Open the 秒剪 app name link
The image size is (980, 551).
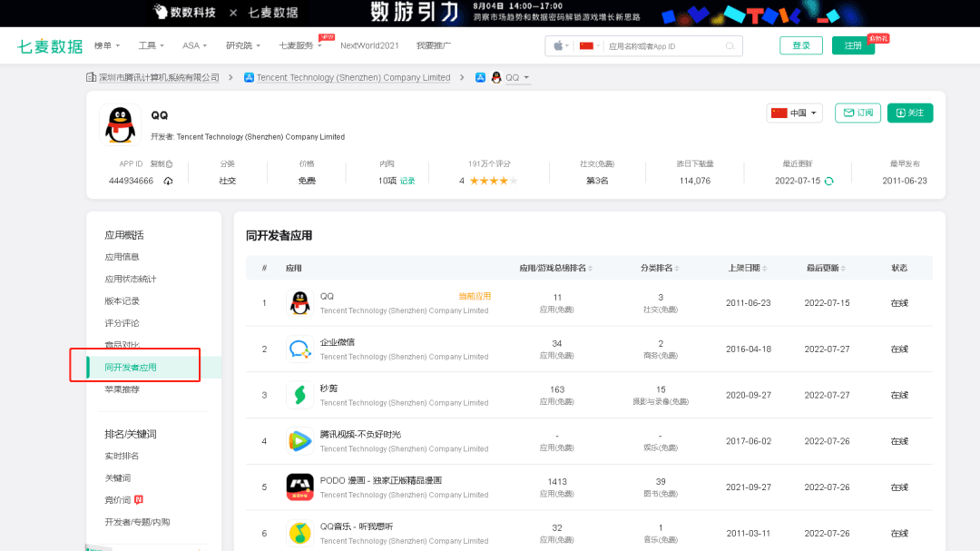coord(328,389)
